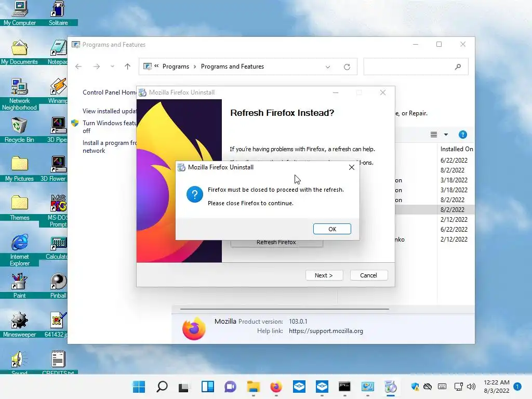Viewport: 532px width, 399px height.
Task: Open taskbar Search
Action: 162,387
